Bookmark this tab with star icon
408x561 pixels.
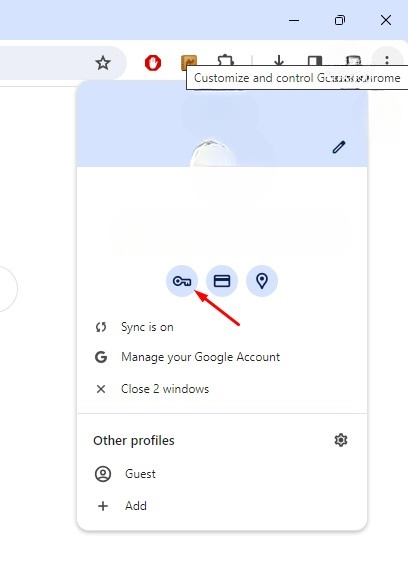pos(103,63)
